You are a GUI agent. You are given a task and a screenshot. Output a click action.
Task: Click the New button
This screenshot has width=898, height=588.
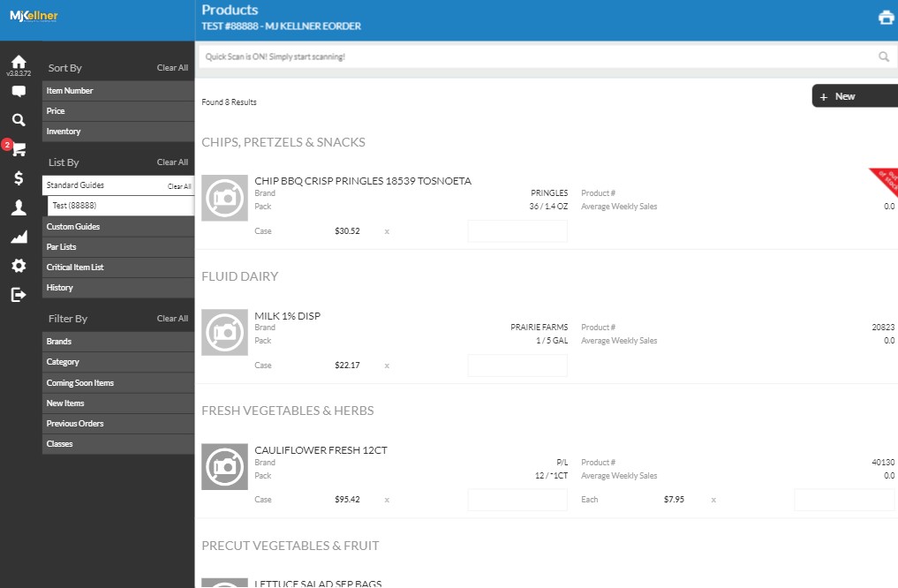[855, 96]
